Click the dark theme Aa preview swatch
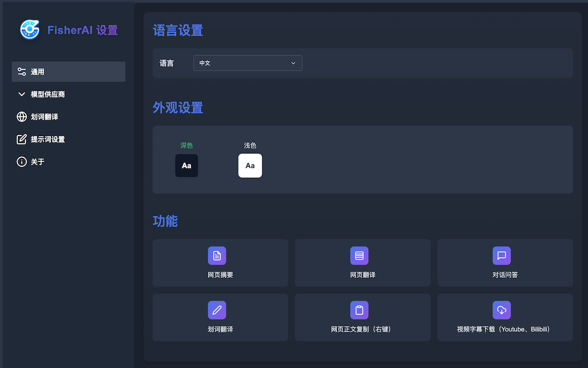This screenshot has height=368, width=588. pos(187,165)
